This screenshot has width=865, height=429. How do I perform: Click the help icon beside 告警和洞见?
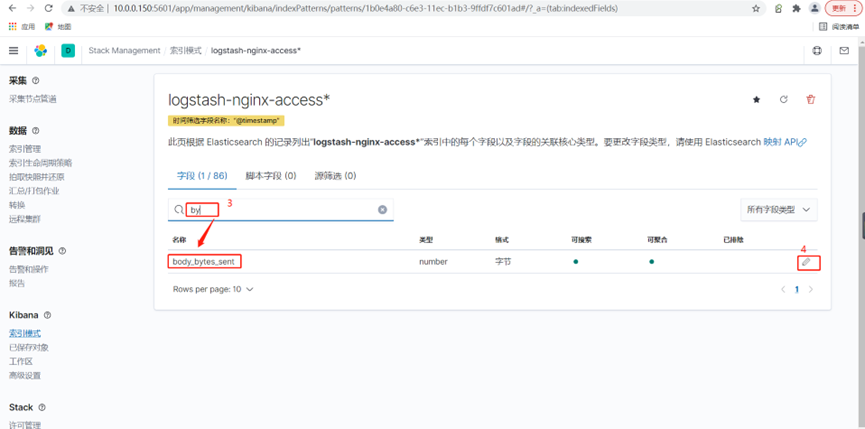click(x=62, y=251)
